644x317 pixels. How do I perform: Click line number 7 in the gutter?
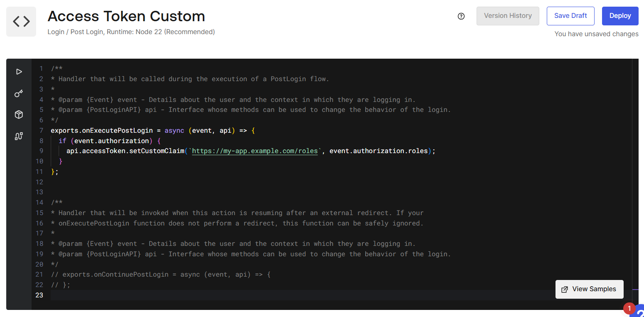click(41, 131)
